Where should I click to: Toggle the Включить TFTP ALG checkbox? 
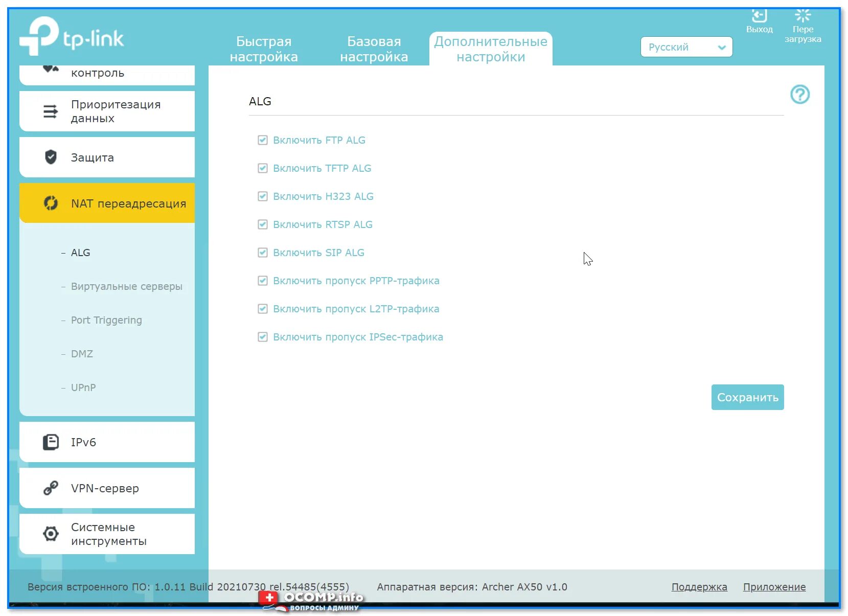[x=263, y=168]
